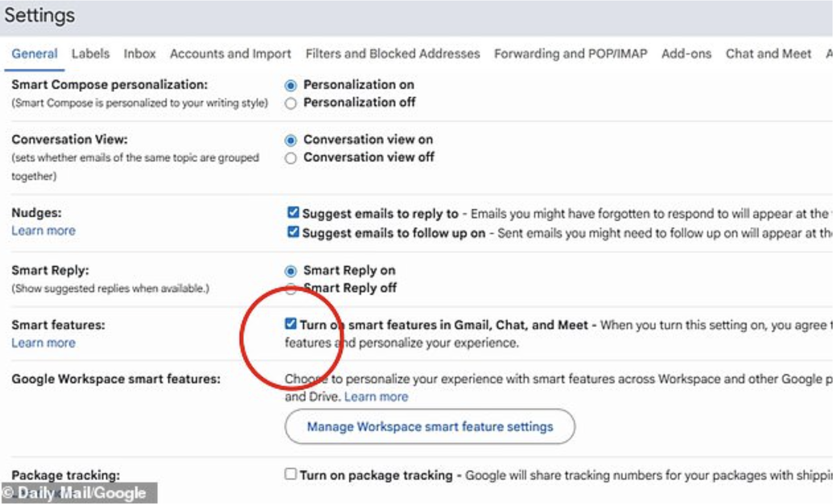Click Manage Workspace smart feature settings button

click(430, 426)
